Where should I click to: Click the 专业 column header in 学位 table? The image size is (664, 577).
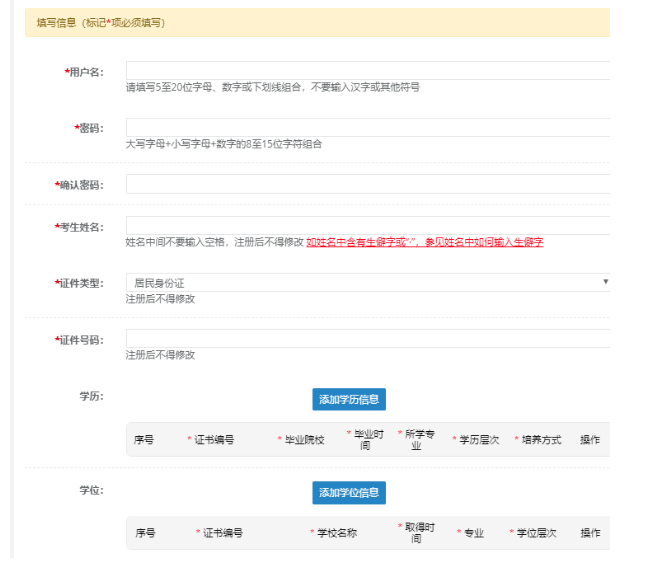pos(470,533)
